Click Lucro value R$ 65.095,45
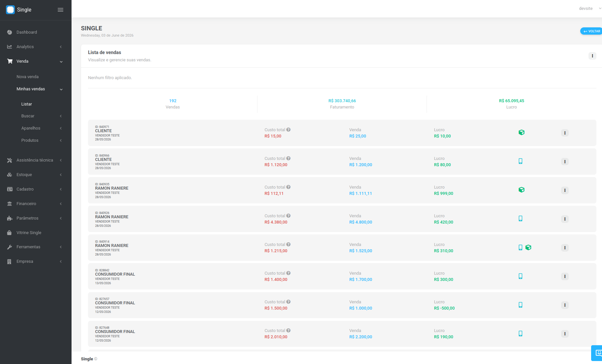602x364 pixels. [x=512, y=101]
